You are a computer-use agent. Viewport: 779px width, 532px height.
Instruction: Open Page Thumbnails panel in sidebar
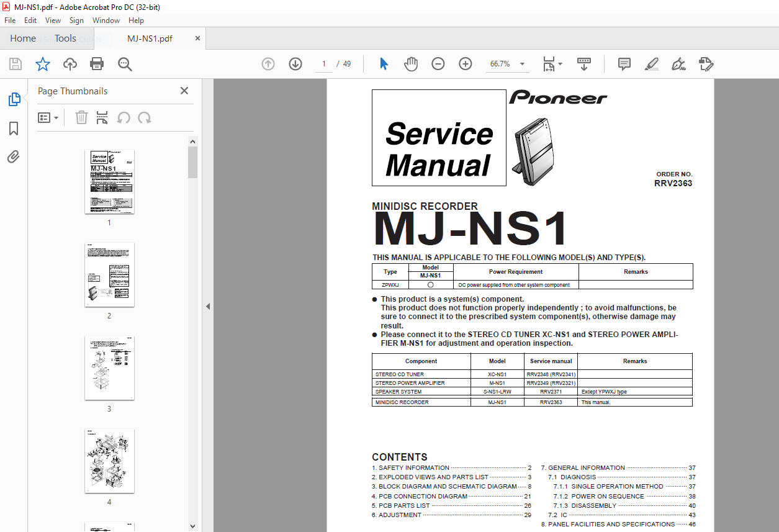[14, 99]
